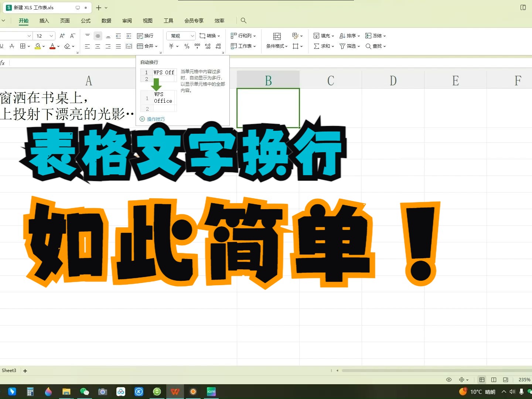Toggle the 换行 wrap text option
The image size is (532, 399).
point(145,35)
